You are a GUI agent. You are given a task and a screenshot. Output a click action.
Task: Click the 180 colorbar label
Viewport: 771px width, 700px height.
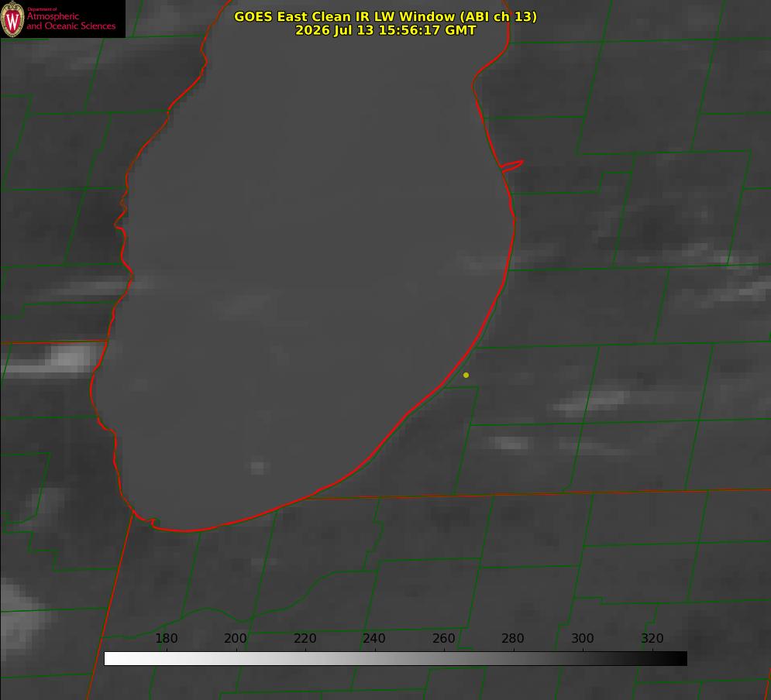point(166,638)
